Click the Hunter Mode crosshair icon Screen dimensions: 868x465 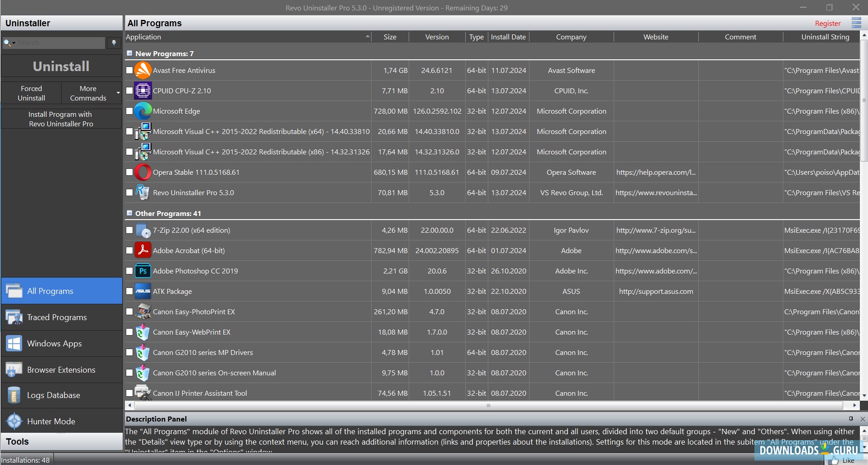pos(14,421)
